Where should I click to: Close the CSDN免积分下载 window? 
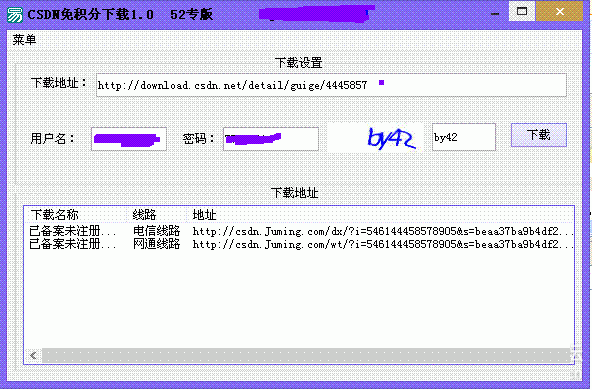point(560,11)
